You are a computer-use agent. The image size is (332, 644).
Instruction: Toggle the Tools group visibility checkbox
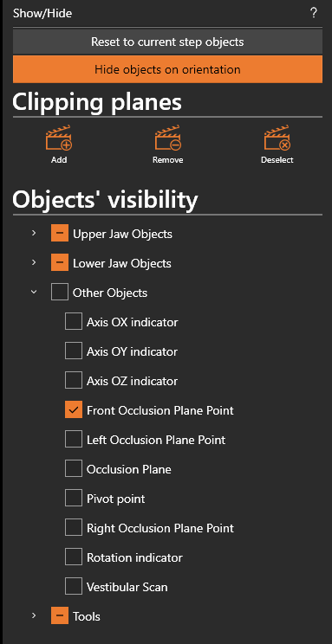[x=60, y=616]
